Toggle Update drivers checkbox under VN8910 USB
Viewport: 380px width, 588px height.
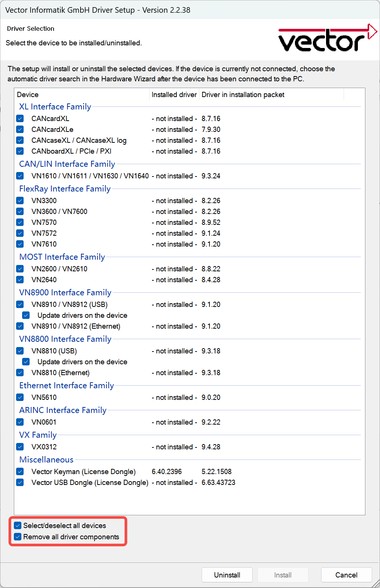[26, 315]
